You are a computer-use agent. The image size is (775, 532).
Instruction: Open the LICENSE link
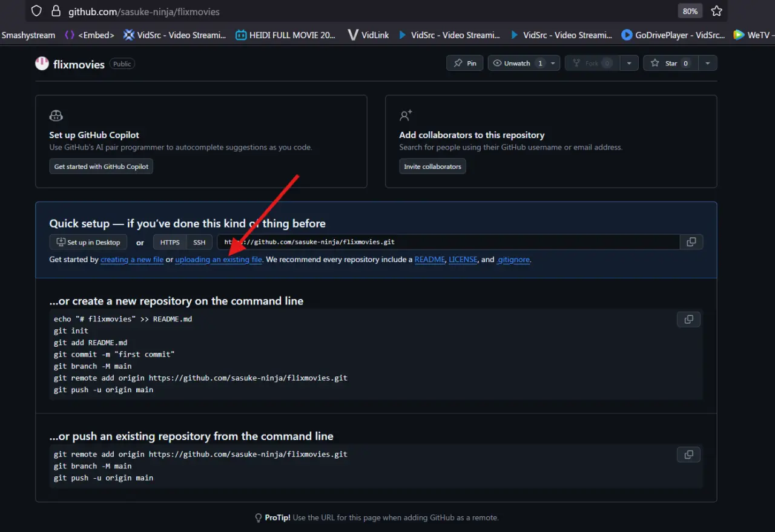point(463,260)
